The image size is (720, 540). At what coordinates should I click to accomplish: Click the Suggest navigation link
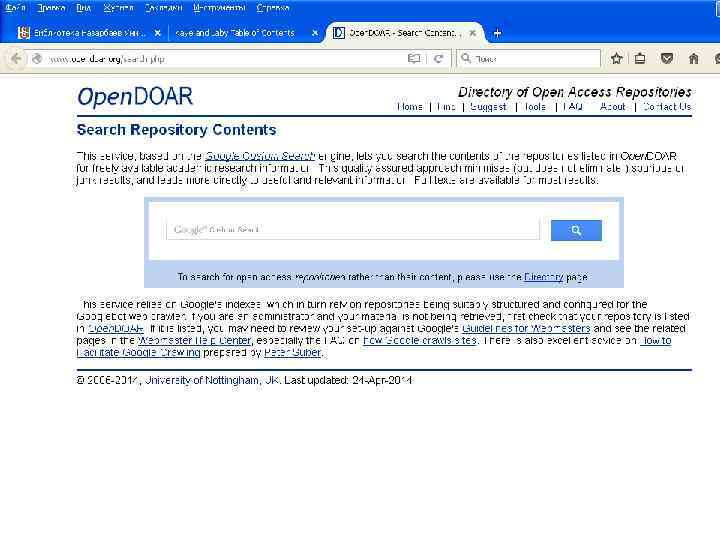tap(488, 107)
